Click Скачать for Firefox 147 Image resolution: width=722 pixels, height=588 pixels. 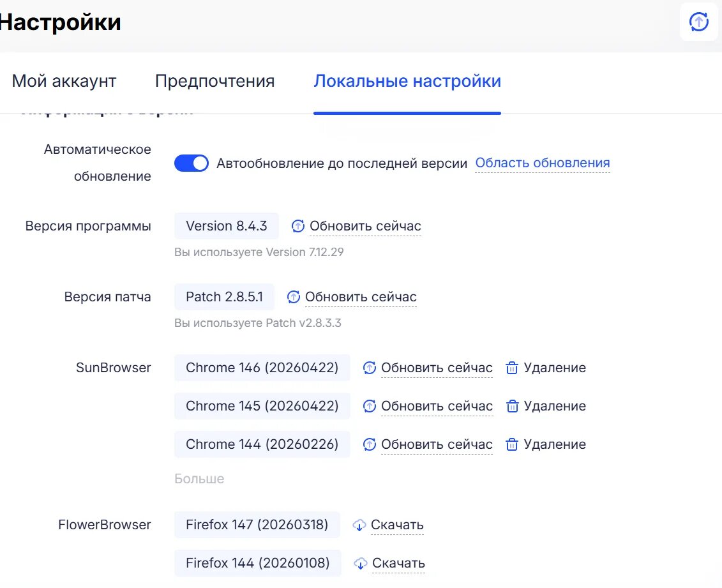coord(397,525)
